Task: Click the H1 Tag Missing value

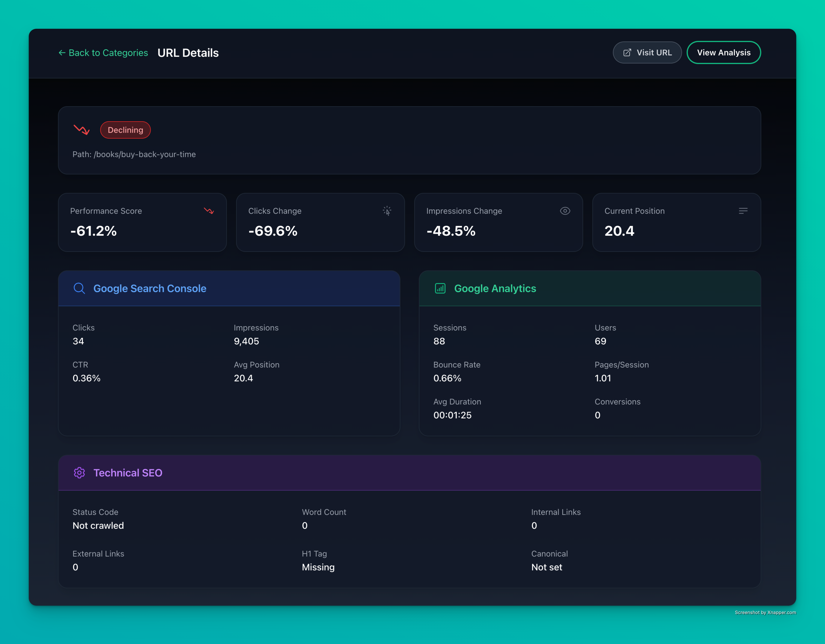Action: [x=318, y=567]
